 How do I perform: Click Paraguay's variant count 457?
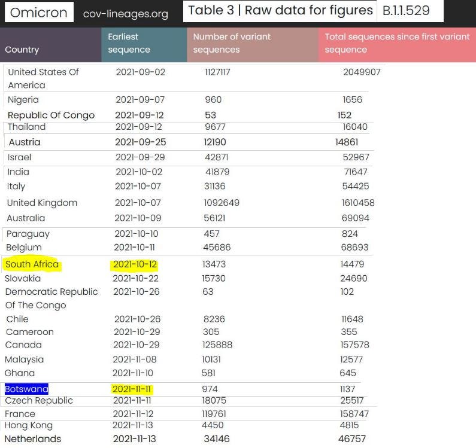click(x=211, y=233)
